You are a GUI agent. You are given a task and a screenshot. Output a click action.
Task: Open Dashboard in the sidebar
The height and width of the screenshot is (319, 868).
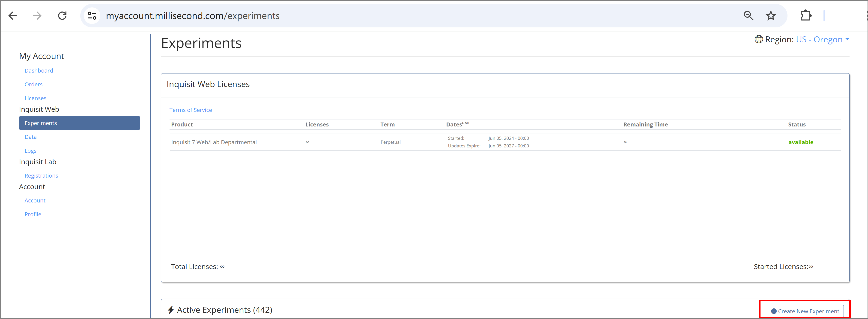(x=39, y=71)
